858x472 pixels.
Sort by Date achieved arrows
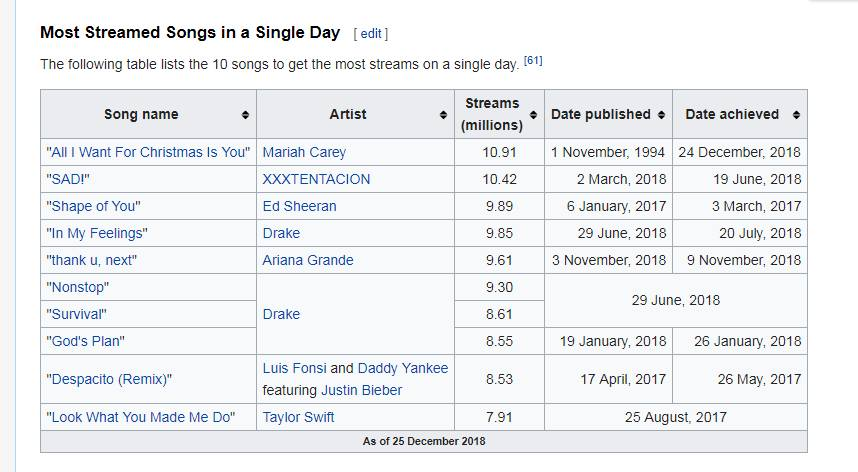796,115
